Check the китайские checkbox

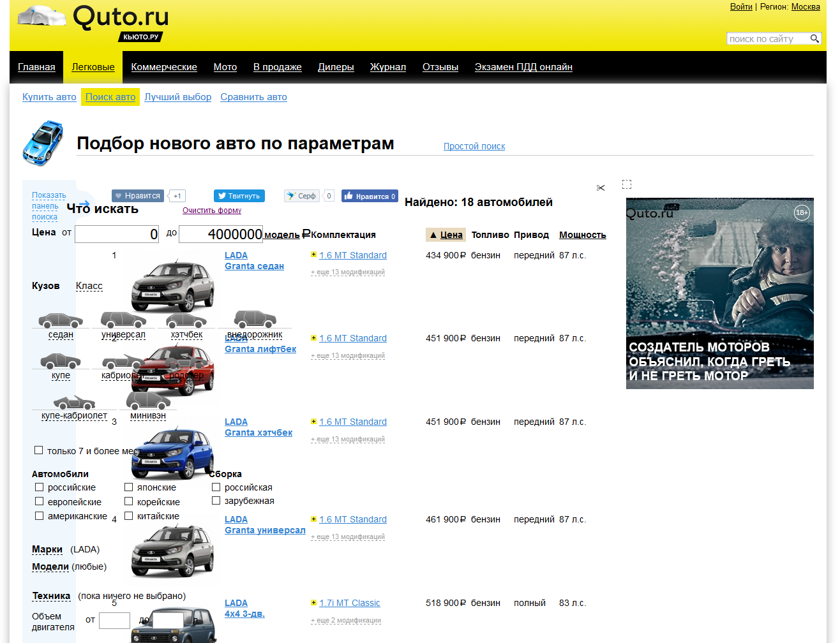pos(128,515)
